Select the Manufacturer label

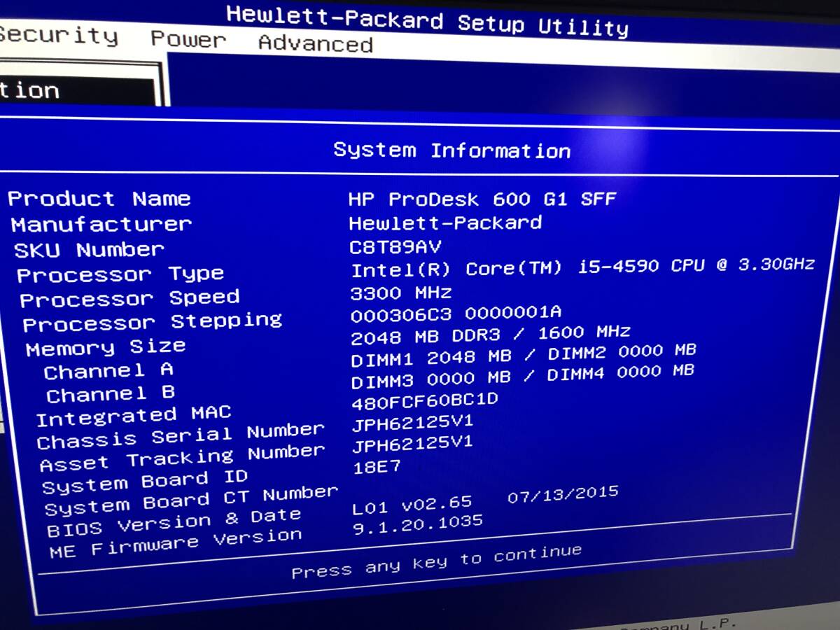pyautogui.click(x=101, y=224)
